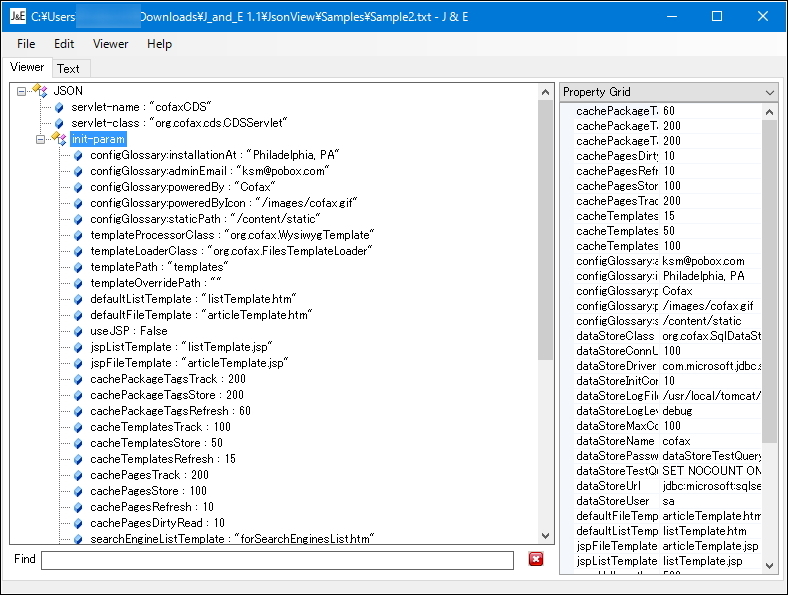Click dataStoreTestQuery "SET NOCOUNT ON" value
Viewport: 788px width, 595px height.
click(711, 471)
